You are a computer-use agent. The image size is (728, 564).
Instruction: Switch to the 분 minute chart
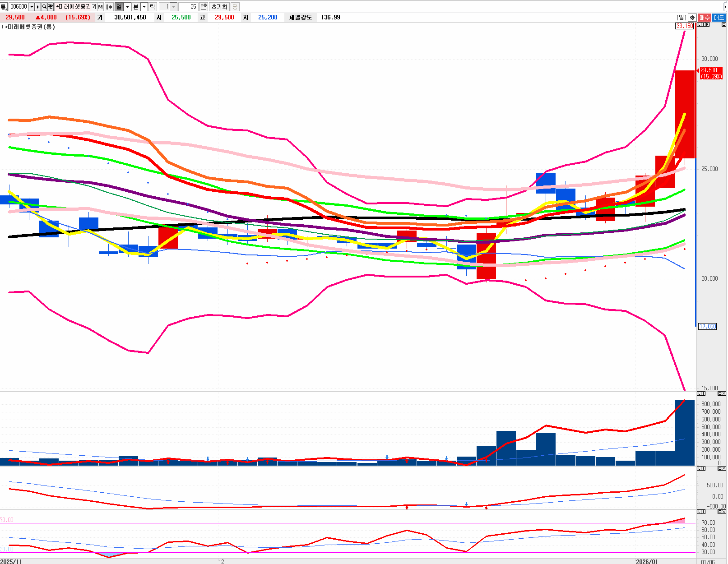coord(136,7)
